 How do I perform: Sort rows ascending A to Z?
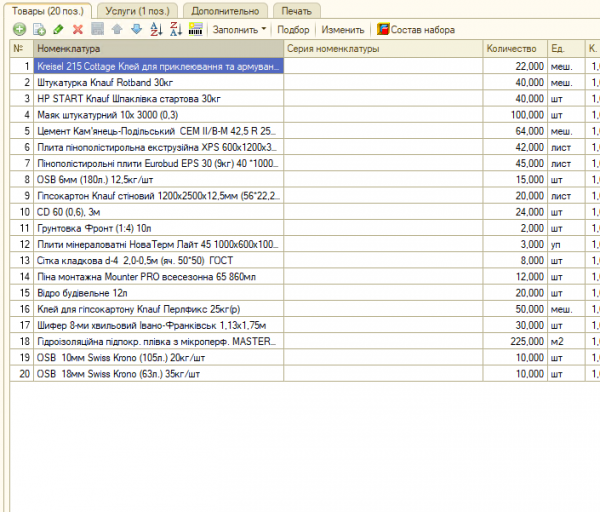click(x=156, y=29)
